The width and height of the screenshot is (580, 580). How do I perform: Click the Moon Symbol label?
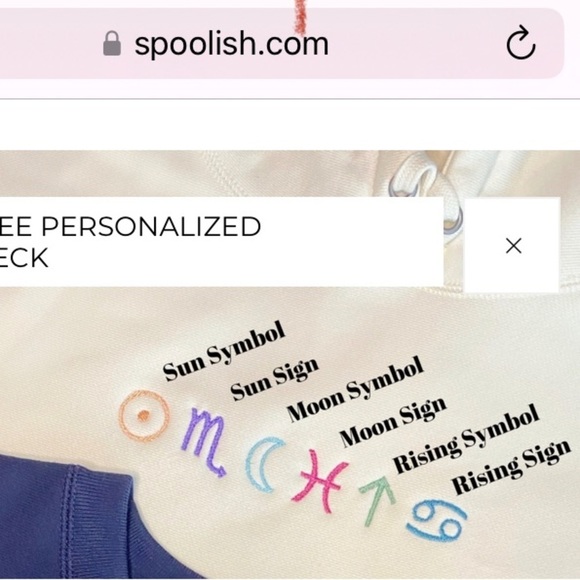click(355, 388)
